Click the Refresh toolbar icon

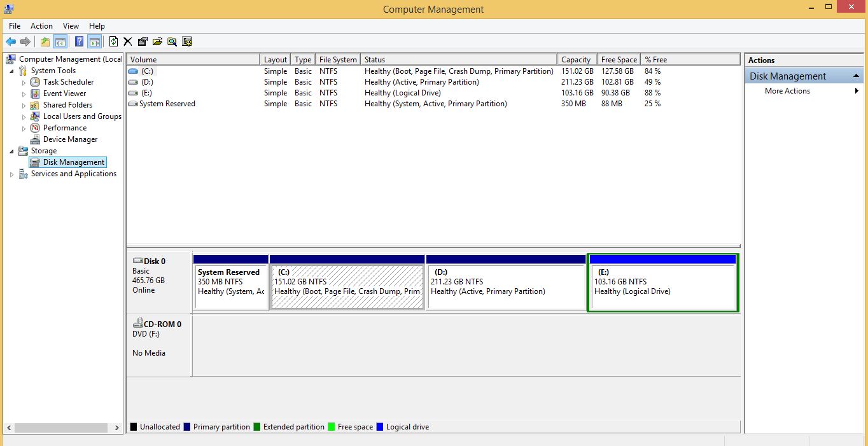click(113, 42)
